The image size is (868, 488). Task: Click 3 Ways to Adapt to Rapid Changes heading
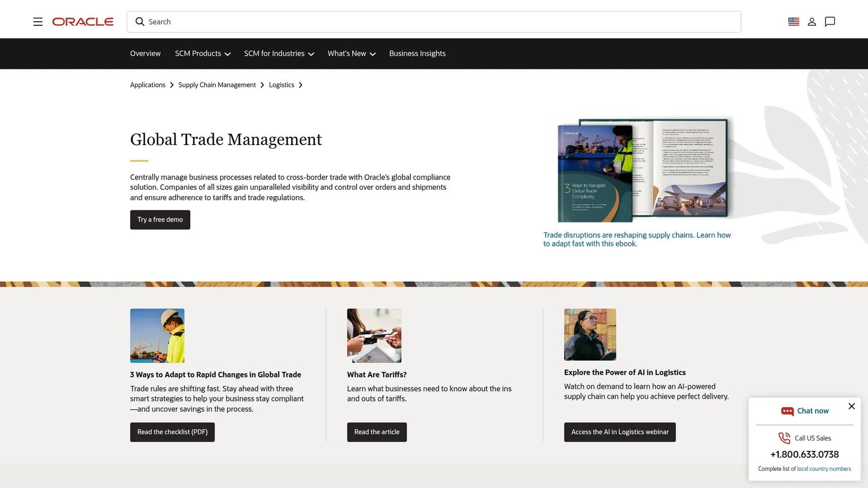(216, 374)
